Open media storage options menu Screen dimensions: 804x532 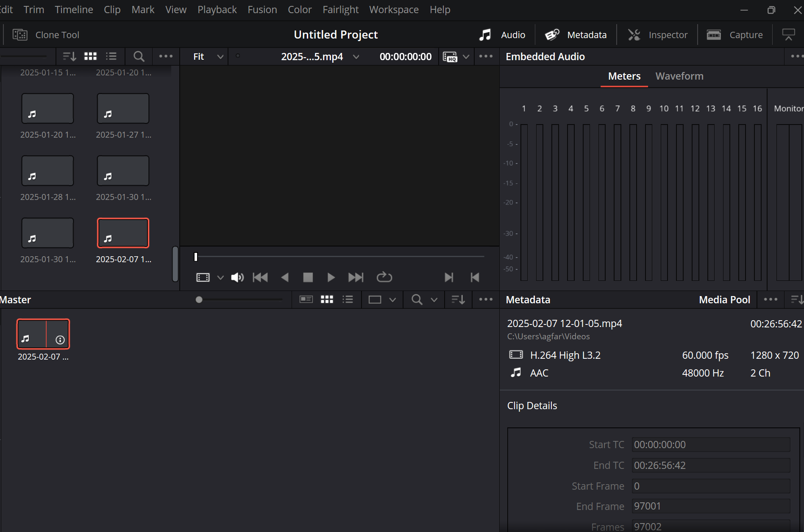pos(166,56)
